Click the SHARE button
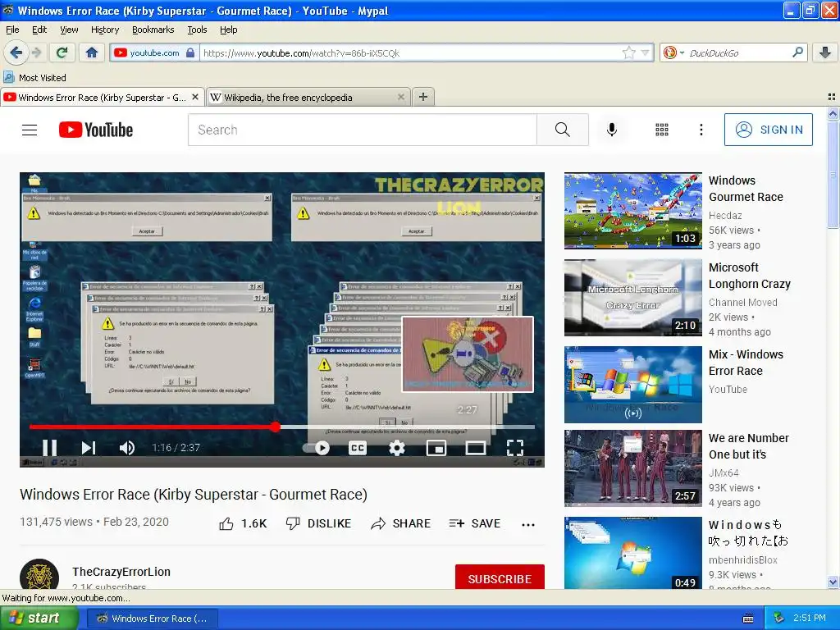The width and height of the screenshot is (840, 630). click(x=400, y=523)
